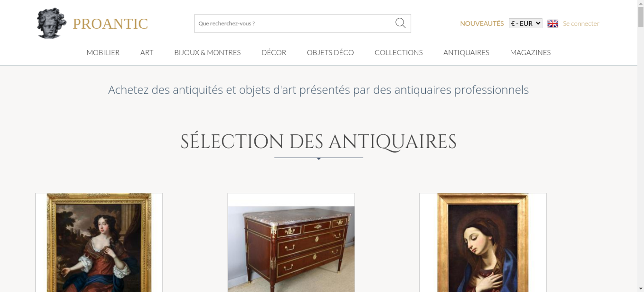Click the Se connecter link
The image size is (644, 292).
click(x=581, y=23)
